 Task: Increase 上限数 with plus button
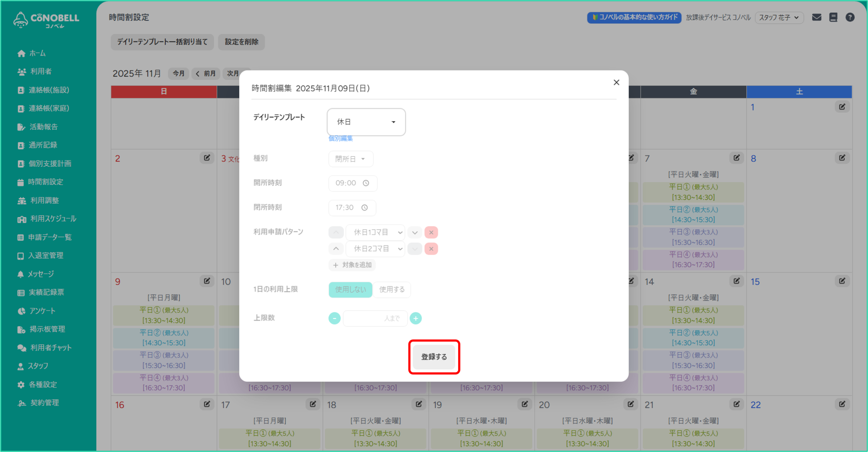tap(416, 318)
